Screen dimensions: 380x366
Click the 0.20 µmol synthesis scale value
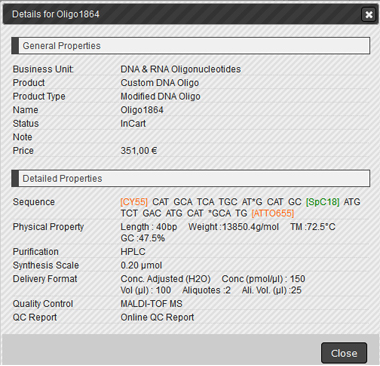point(141,265)
